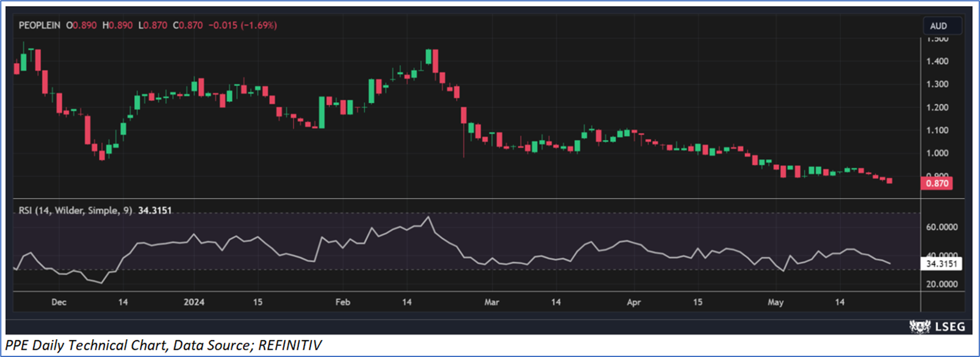The width and height of the screenshot is (980, 357).
Task: Click the change value −0.015 (−1.69%)
Action: pyautogui.click(x=243, y=26)
